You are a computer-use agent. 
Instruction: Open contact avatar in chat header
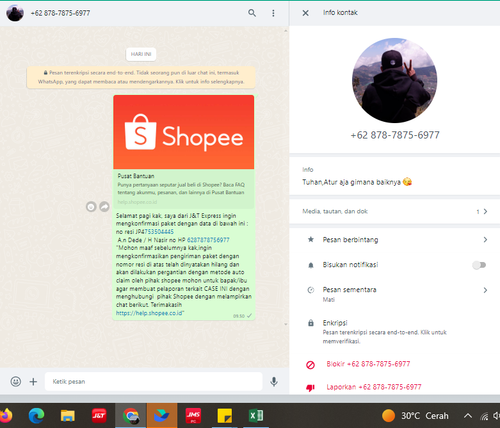coord(15,13)
